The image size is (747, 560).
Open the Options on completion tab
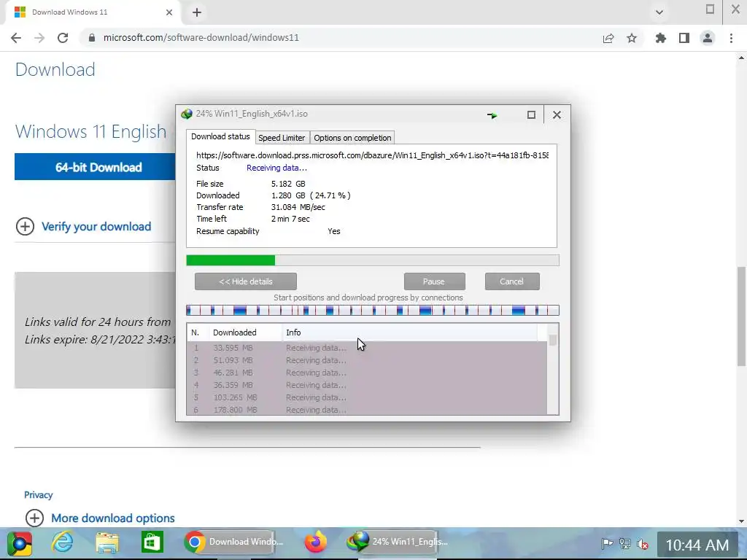pos(352,138)
